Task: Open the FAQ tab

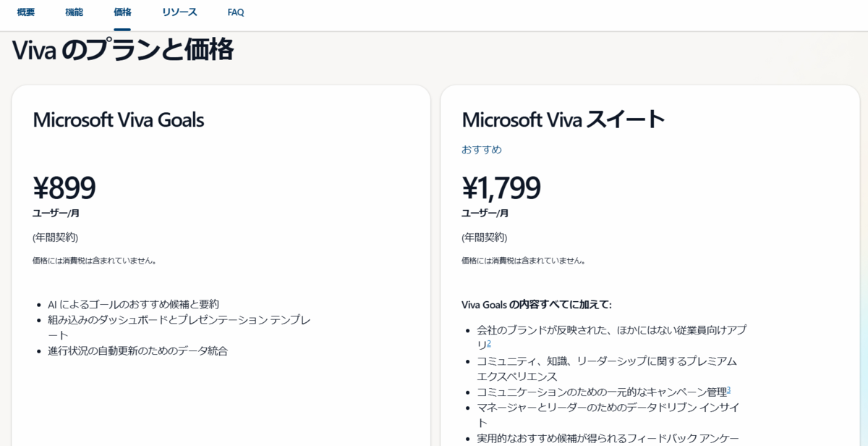Action: coord(236,12)
